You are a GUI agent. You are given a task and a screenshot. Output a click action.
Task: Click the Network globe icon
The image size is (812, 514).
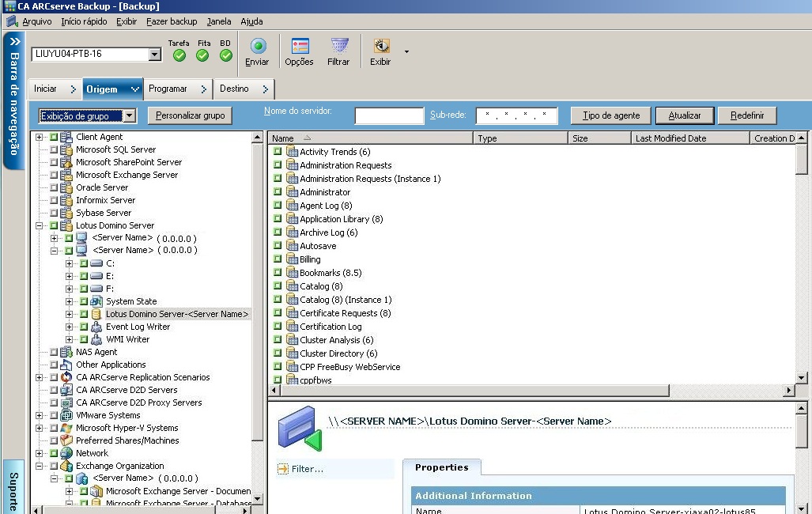[66, 453]
